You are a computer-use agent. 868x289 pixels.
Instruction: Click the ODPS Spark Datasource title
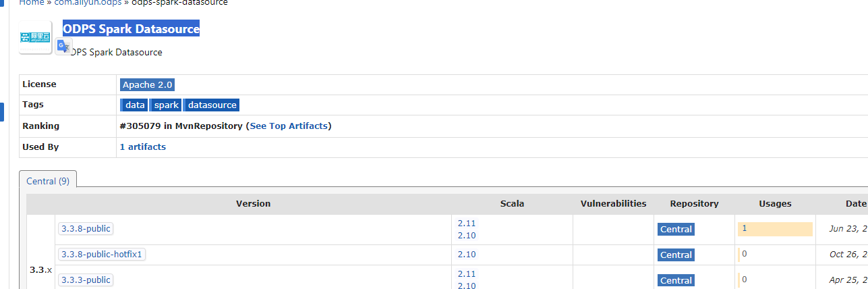click(132, 29)
